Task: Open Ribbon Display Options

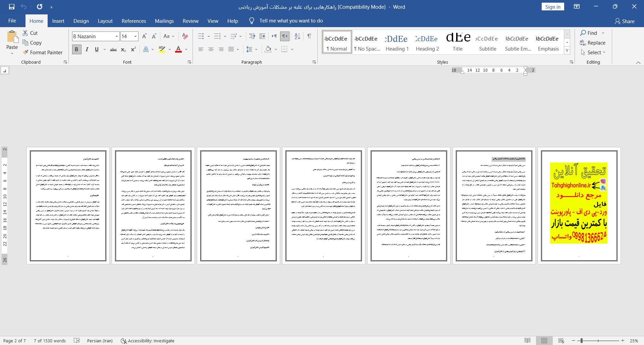Action: point(577,7)
